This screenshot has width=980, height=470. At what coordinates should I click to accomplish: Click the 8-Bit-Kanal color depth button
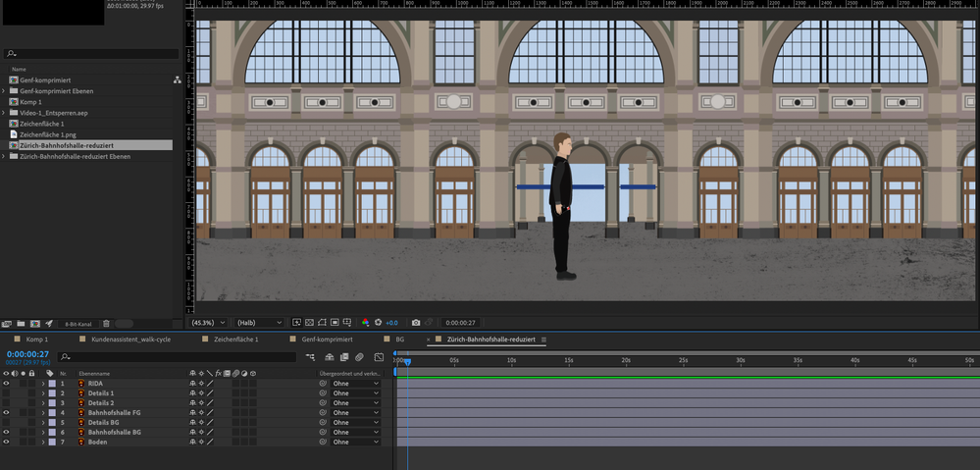point(78,323)
